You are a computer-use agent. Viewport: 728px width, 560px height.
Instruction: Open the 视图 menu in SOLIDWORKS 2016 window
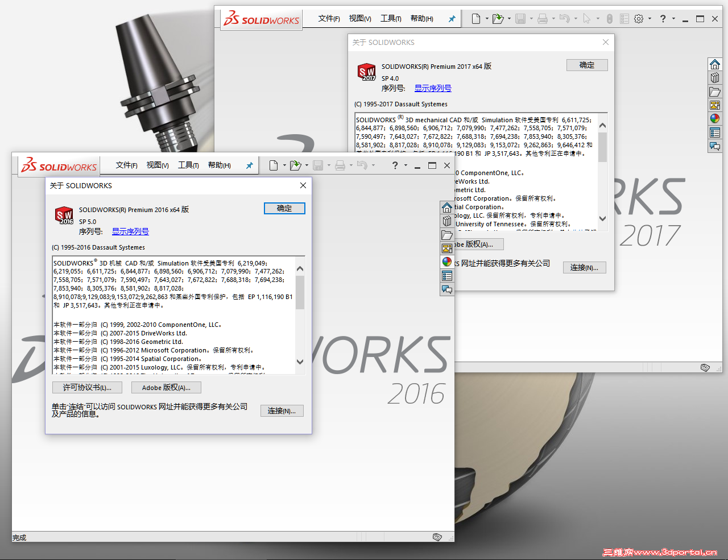point(158,165)
